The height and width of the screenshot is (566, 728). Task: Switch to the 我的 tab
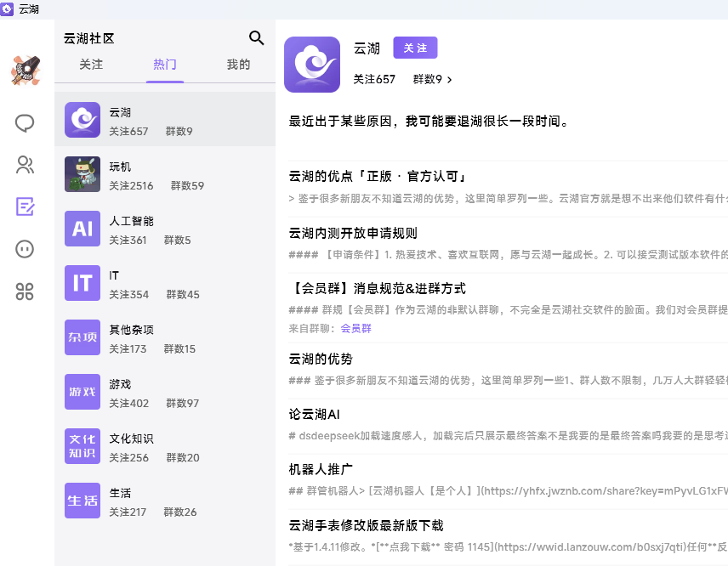pyautogui.click(x=238, y=65)
